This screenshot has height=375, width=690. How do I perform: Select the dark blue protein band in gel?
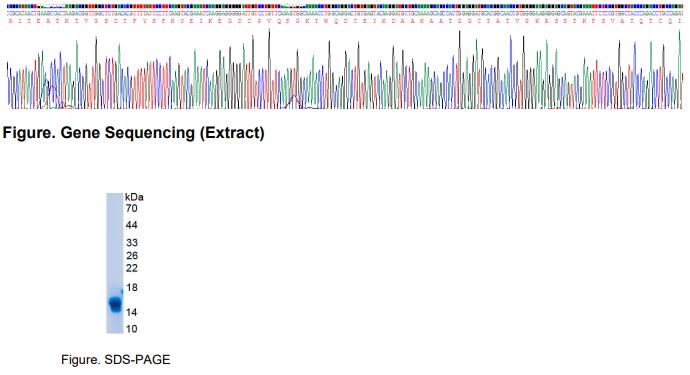pyautogui.click(x=115, y=304)
